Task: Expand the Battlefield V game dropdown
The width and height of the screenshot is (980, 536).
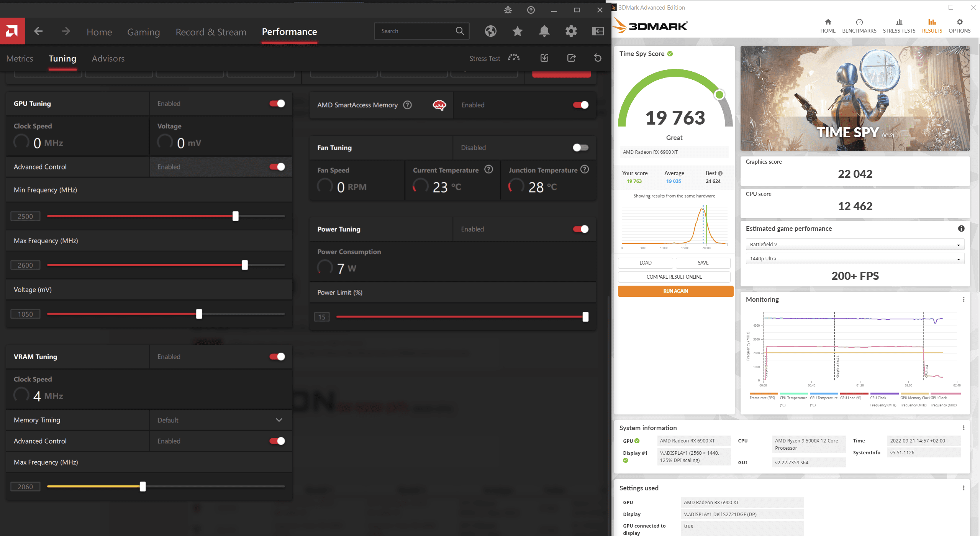Action: pyautogui.click(x=854, y=245)
